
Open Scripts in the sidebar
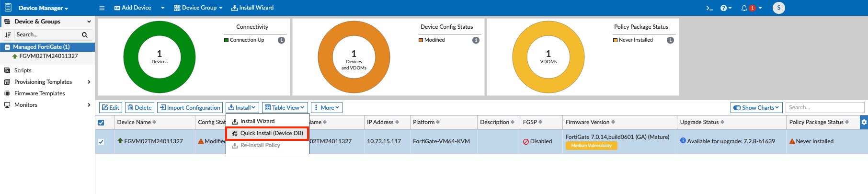pos(23,70)
